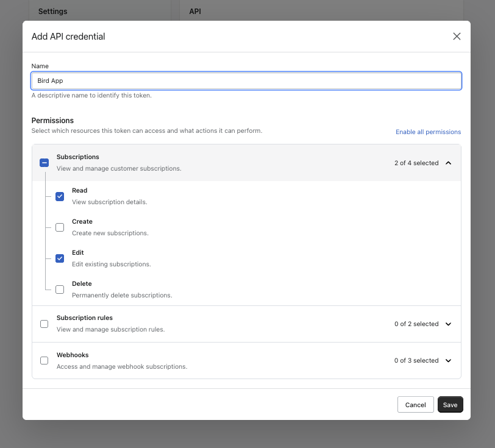The image size is (495, 448).
Task: Click the Subscription rules label
Action: (85, 318)
